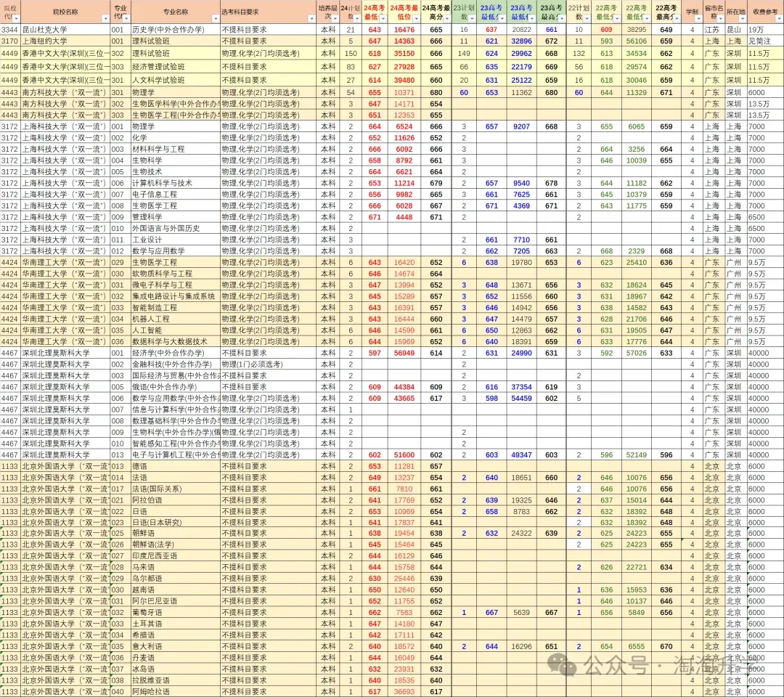Image resolution: width=784 pixels, height=697 pixels.
Task: Open the 23计划数 column filter dropdown
Action: click(x=472, y=18)
